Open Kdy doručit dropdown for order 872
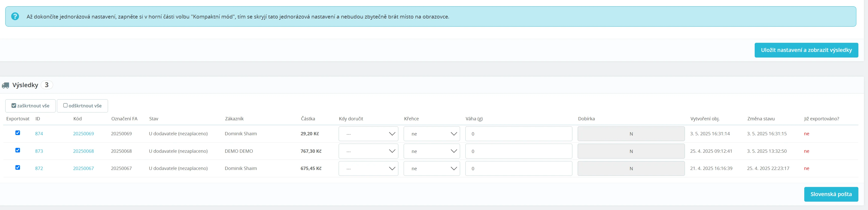 point(368,168)
